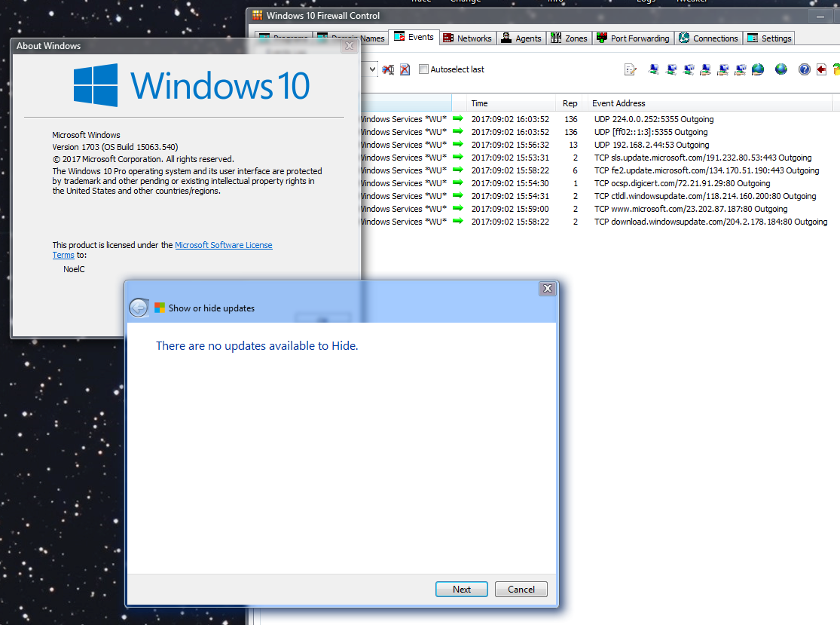This screenshot has height=625, width=840.
Task: Click 'There are no updates available to Hide' text
Action: [257, 346]
